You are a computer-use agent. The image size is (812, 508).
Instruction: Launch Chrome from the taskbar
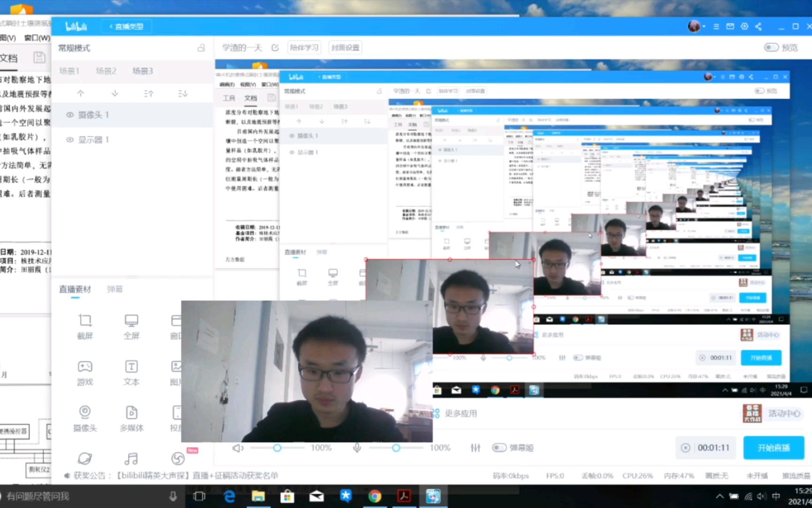[375, 496]
